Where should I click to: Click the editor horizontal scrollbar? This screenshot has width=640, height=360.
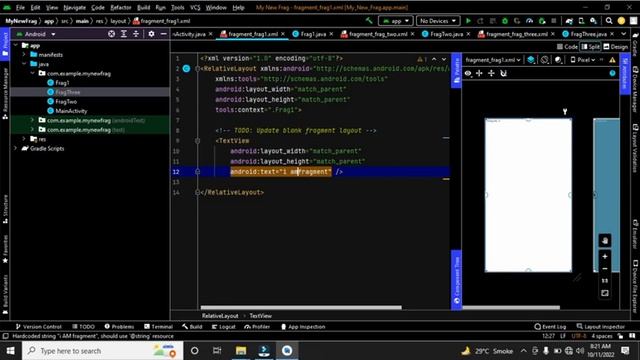pyautogui.click(x=301, y=307)
